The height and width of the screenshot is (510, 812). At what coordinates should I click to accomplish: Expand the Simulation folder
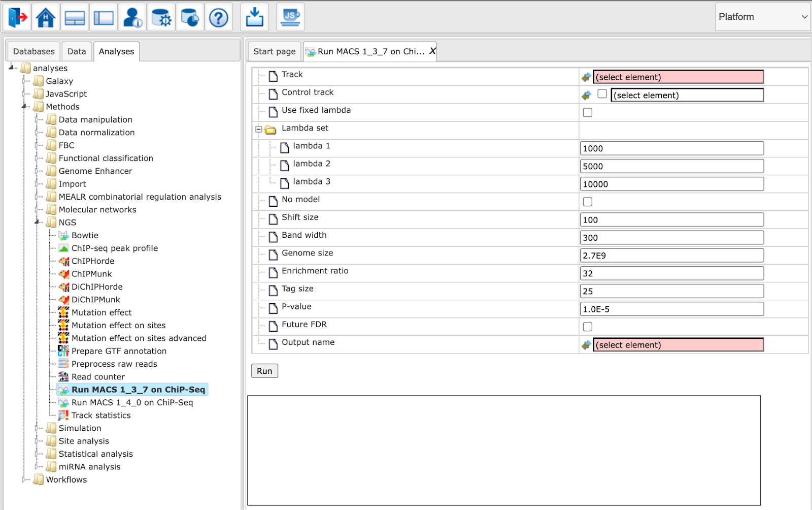(37, 428)
